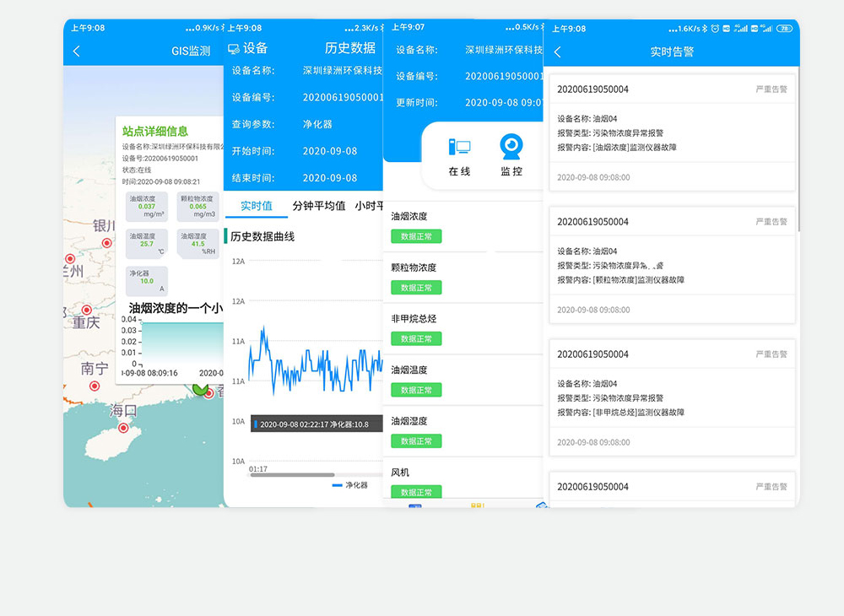Tap 数据正常 button under 非甲烷总烃

click(416, 339)
